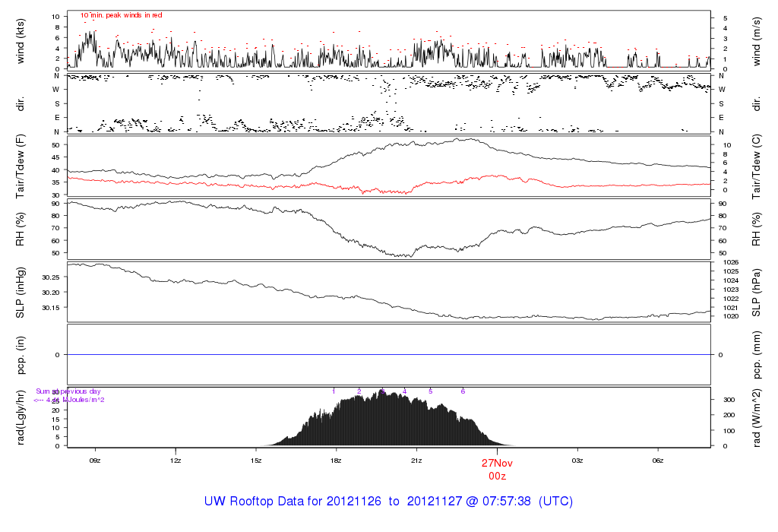The width and height of the screenshot is (778, 532).
Task: Select the 'rad (W/m^2)' right axis label
Action: (757, 417)
